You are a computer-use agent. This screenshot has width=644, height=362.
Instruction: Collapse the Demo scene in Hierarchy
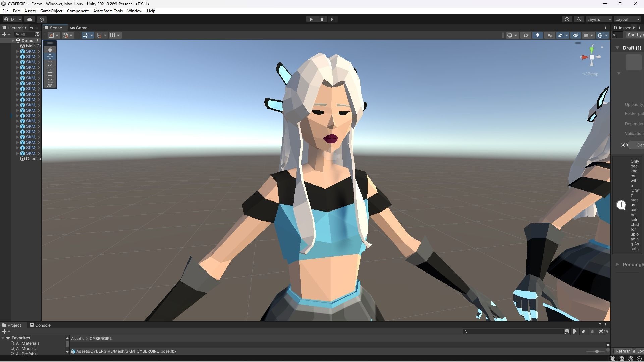pyautogui.click(x=13, y=41)
